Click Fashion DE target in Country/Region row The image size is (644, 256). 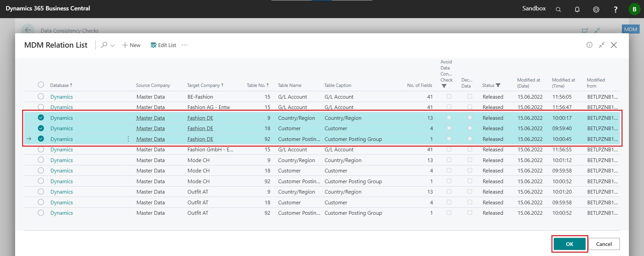click(200, 118)
